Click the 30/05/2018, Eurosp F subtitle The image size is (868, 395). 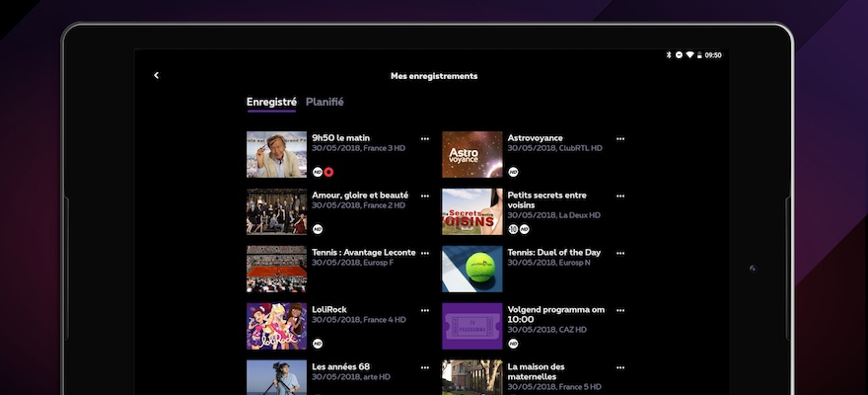tap(353, 263)
